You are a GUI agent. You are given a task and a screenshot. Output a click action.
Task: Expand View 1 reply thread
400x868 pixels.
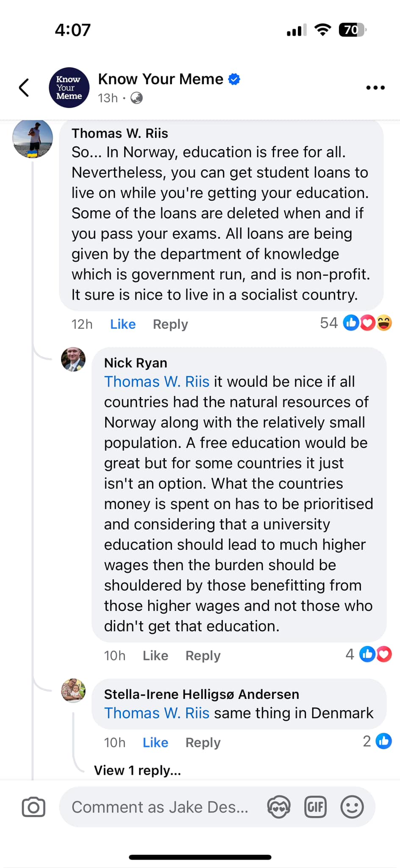[137, 770]
